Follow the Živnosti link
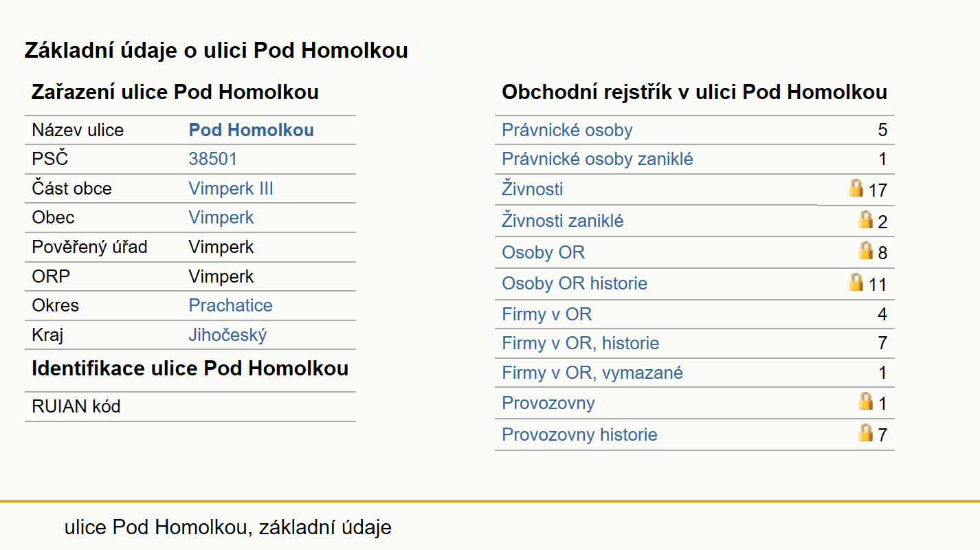 point(533,189)
